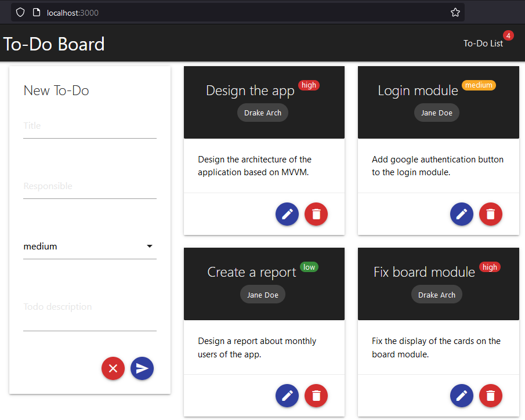Submit the new to-do with send arrow icon

142,368
